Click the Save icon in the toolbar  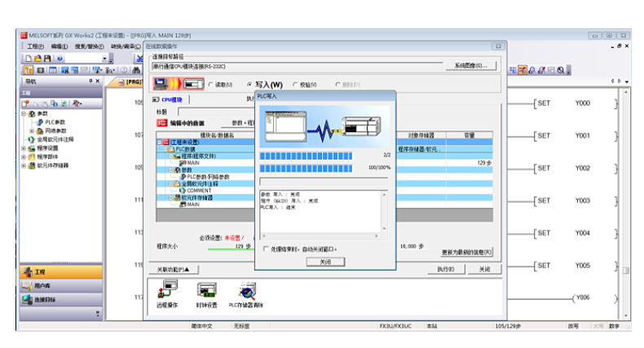(47, 59)
